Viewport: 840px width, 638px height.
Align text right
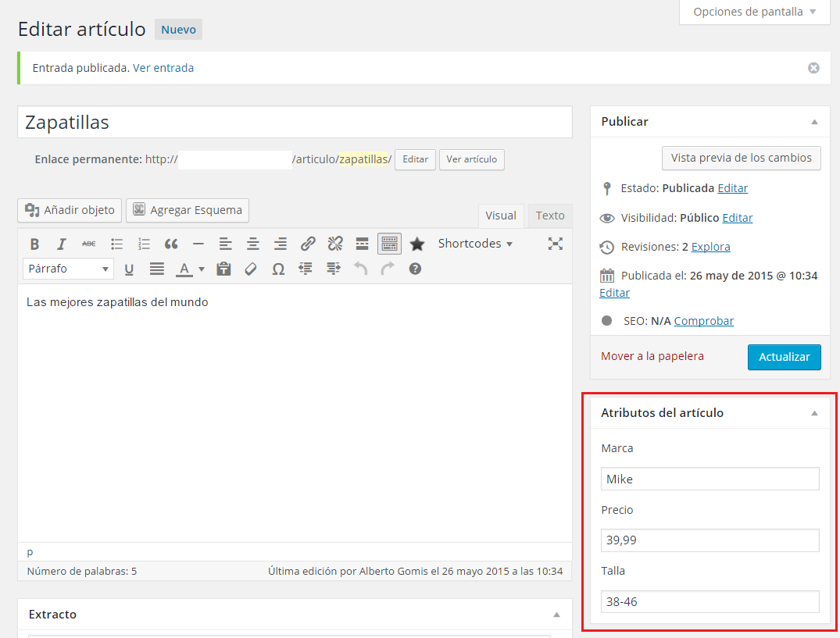point(281,244)
